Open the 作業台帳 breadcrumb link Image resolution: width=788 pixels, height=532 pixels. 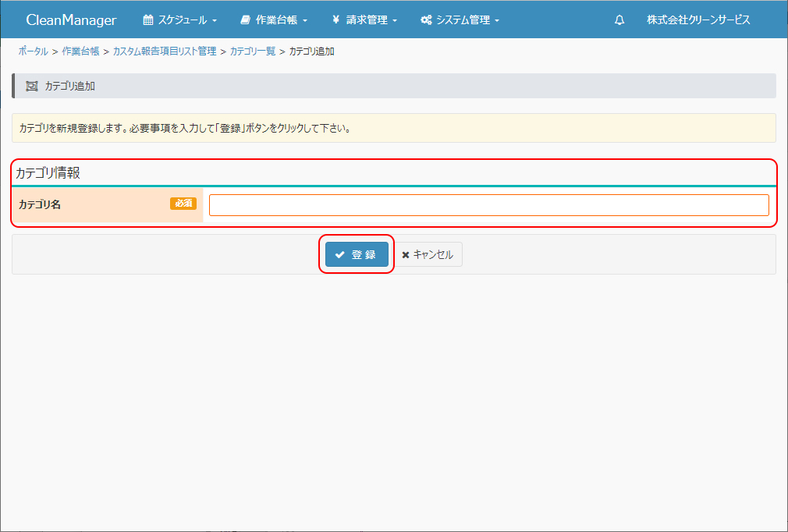click(80, 51)
